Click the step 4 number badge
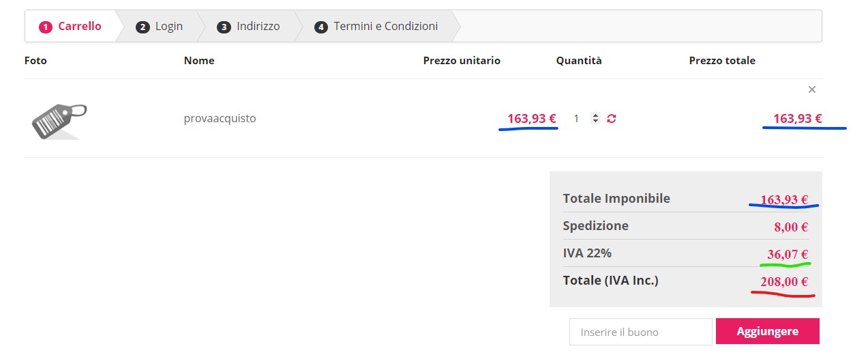868x355 pixels. pyautogui.click(x=320, y=27)
